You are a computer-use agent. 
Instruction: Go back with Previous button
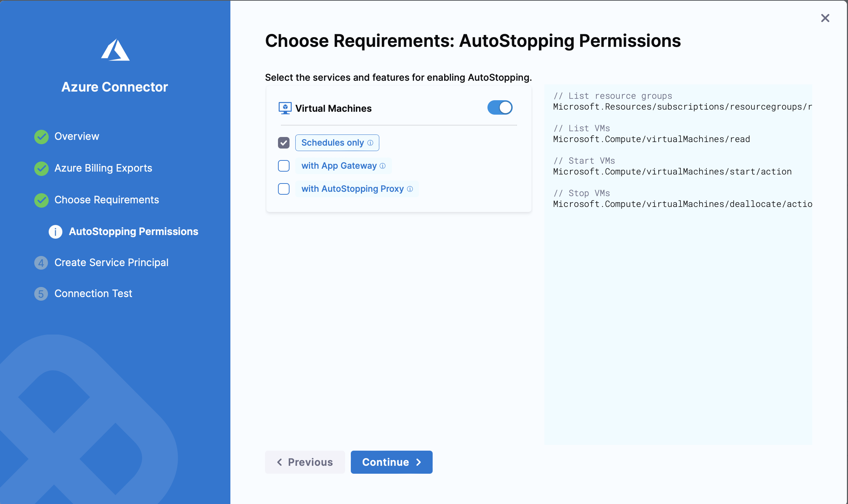[x=305, y=462]
